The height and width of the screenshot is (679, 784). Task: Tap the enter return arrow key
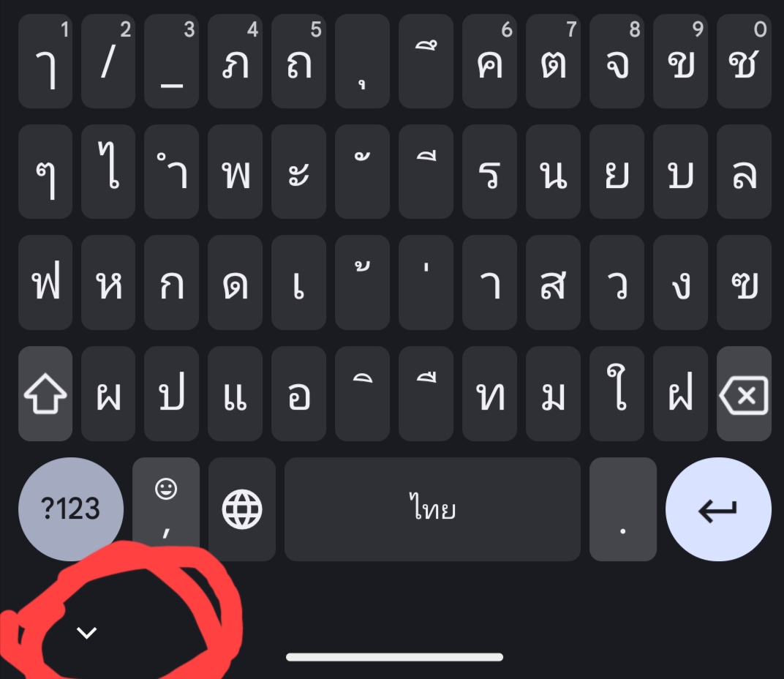tap(718, 509)
